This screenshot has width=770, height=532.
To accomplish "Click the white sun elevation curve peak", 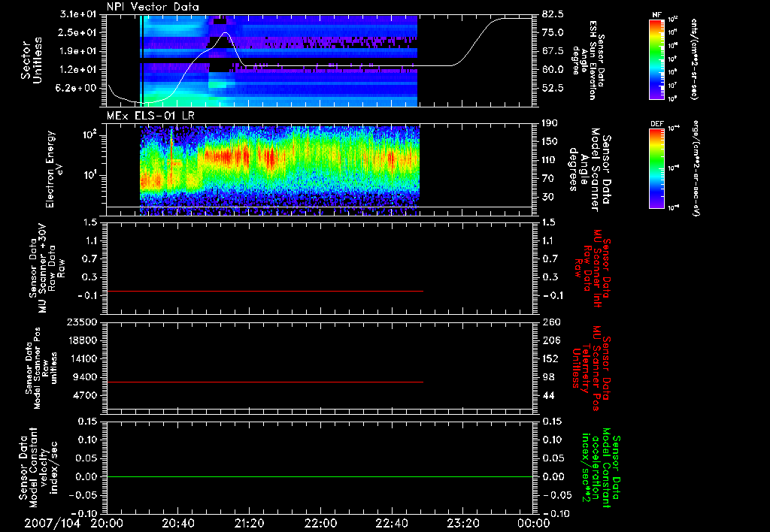I will [x=226, y=33].
